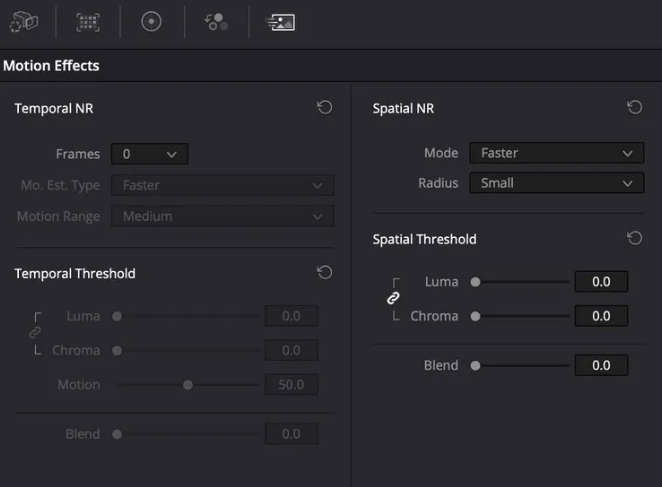
Task: Open the Camera Raw palette
Action: point(24,22)
